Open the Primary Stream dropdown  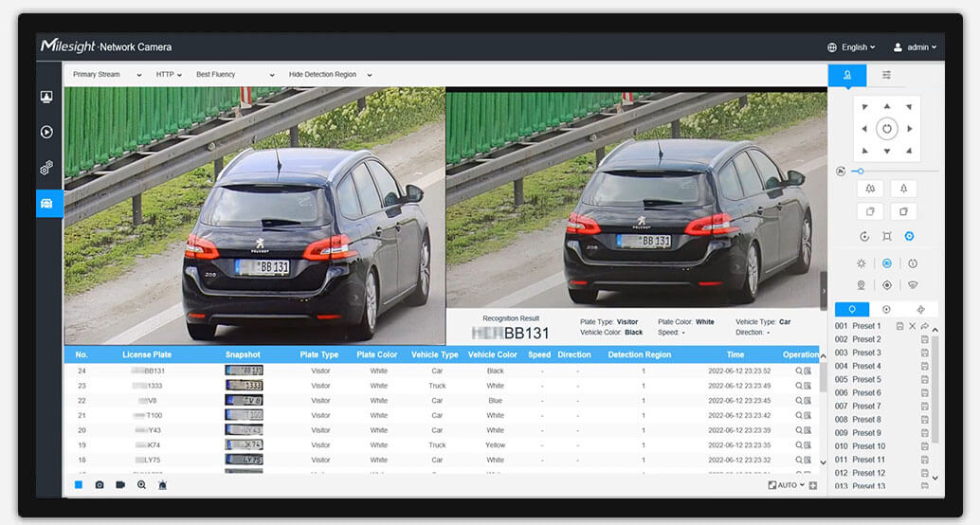[x=106, y=74]
